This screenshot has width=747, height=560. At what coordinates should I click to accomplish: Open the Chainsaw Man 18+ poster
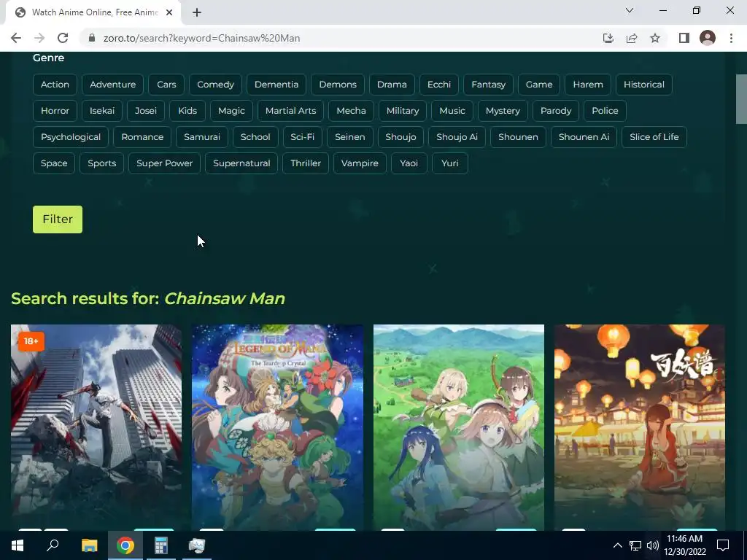[x=96, y=427]
